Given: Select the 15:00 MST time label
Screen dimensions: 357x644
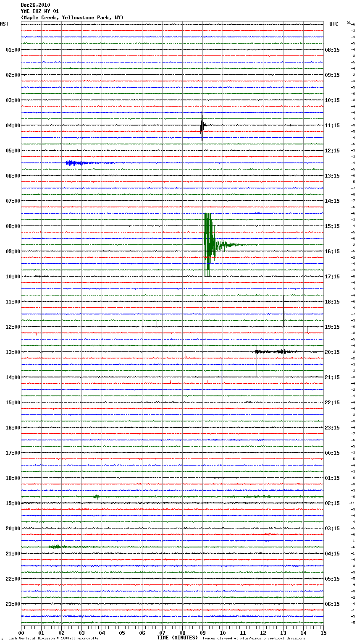Looking at the screenshot, I should 13,403.
